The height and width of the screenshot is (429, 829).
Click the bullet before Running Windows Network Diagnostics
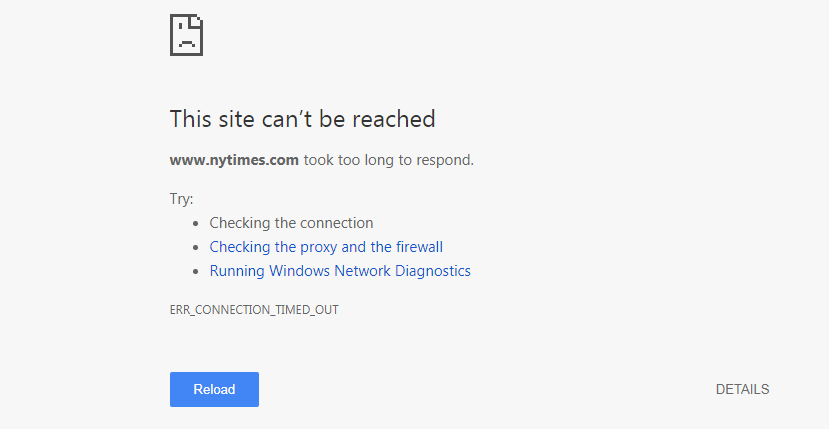tap(196, 271)
